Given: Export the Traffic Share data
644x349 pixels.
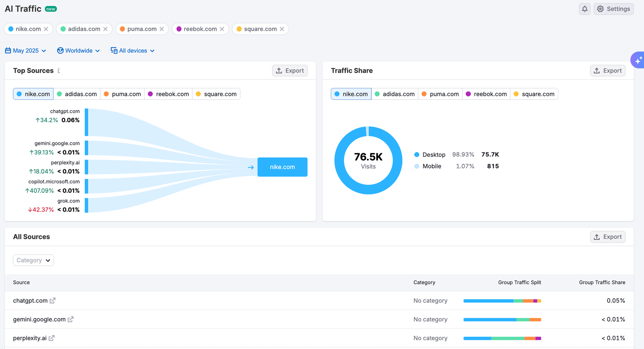Looking at the screenshot, I should (608, 70).
